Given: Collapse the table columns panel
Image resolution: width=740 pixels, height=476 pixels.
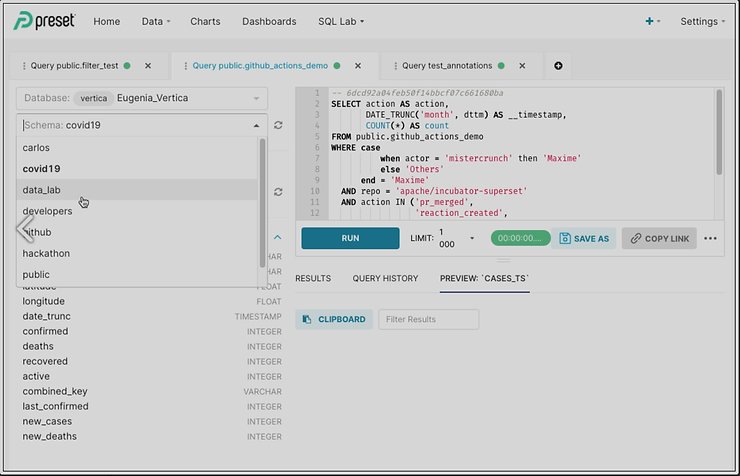Looking at the screenshot, I should pos(278,237).
